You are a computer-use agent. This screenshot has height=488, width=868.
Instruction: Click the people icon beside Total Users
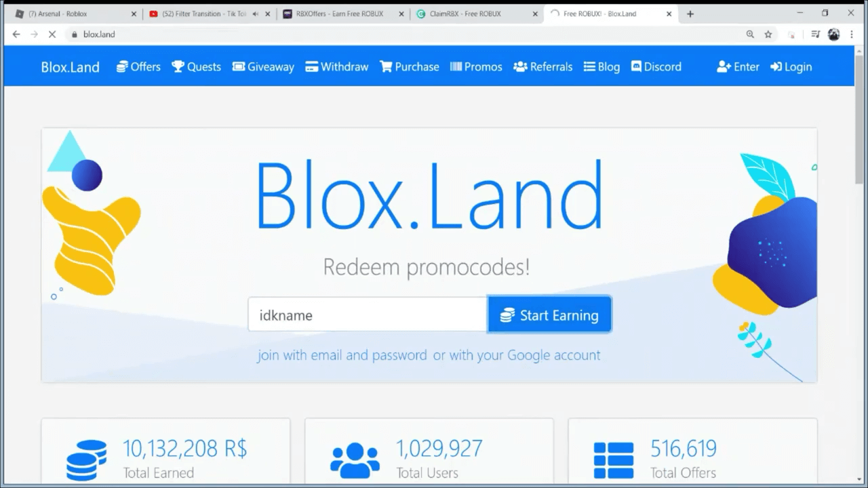click(x=355, y=460)
